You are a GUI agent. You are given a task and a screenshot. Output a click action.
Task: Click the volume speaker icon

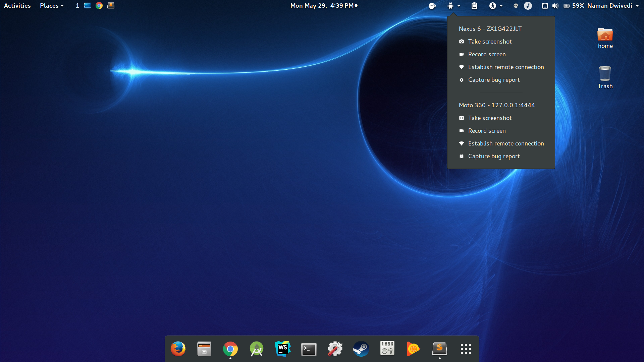pyautogui.click(x=555, y=6)
